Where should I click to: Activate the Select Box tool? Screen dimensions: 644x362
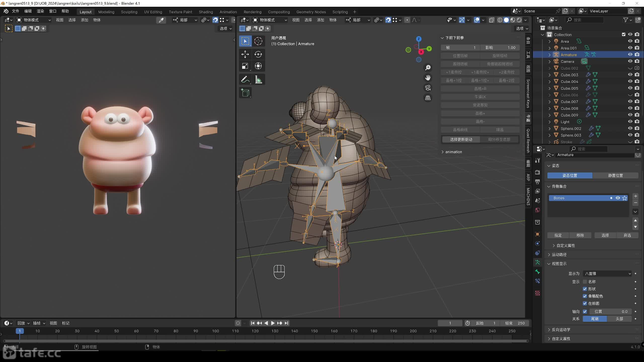click(245, 41)
